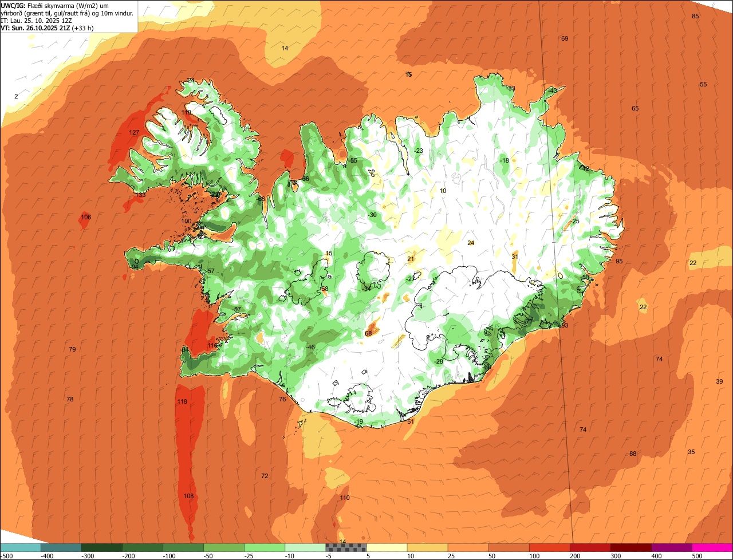Click the map value '68'
Viewport: 733px width, 560px height.
click(368, 333)
